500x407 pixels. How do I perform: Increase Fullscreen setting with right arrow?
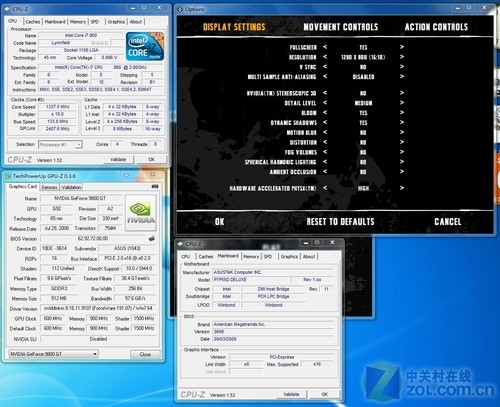(402, 47)
